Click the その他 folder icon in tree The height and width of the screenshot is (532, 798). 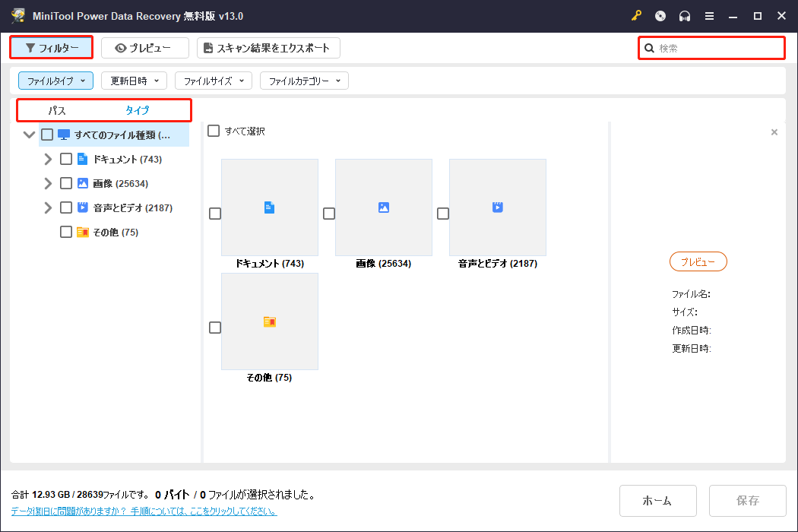tap(82, 232)
